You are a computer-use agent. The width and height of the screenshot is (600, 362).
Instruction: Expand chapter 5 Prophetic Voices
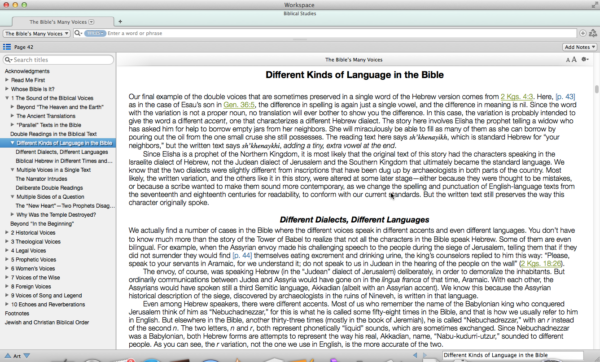click(7, 259)
